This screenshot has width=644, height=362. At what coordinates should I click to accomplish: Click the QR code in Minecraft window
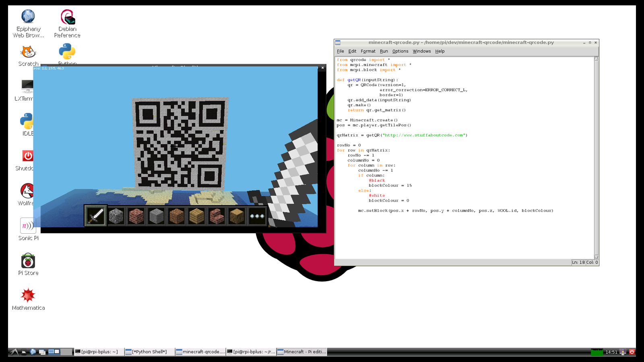[180, 143]
